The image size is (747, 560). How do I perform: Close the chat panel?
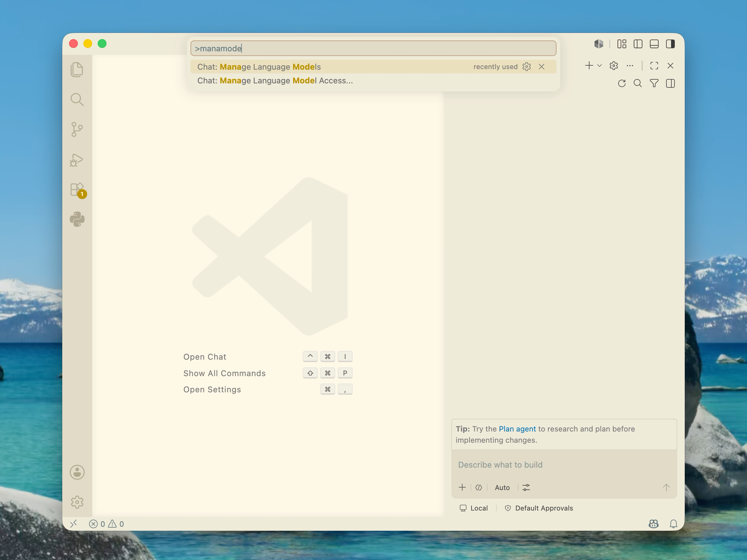click(x=670, y=65)
